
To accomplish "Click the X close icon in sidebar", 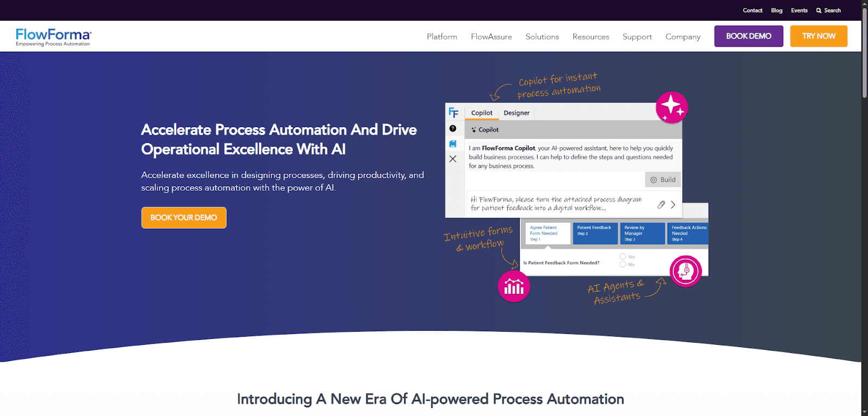I will click(x=453, y=159).
